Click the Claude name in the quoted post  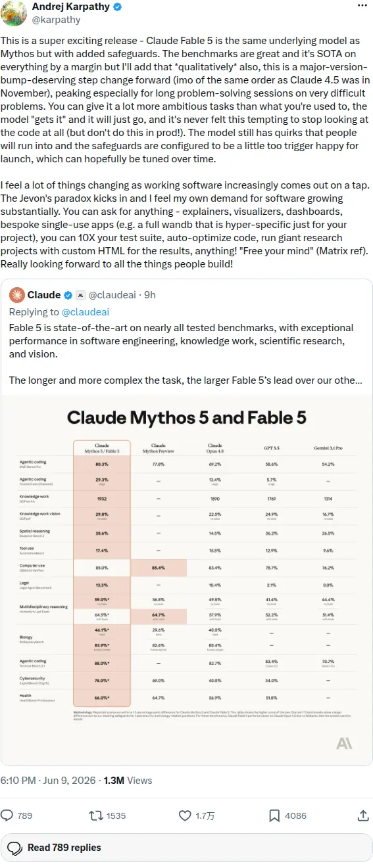click(x=44, y=295)
